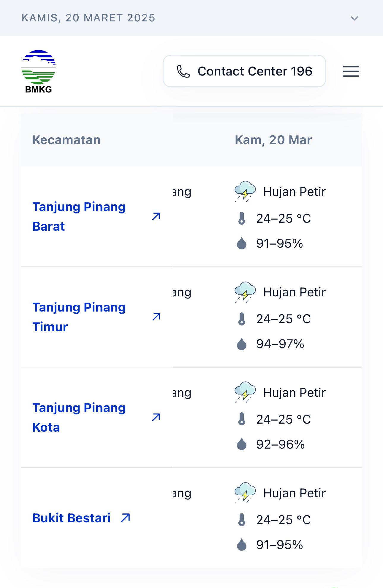Open the hamburger navigation menu
This screenshot has height=588, width=383.
coord(351,71)
